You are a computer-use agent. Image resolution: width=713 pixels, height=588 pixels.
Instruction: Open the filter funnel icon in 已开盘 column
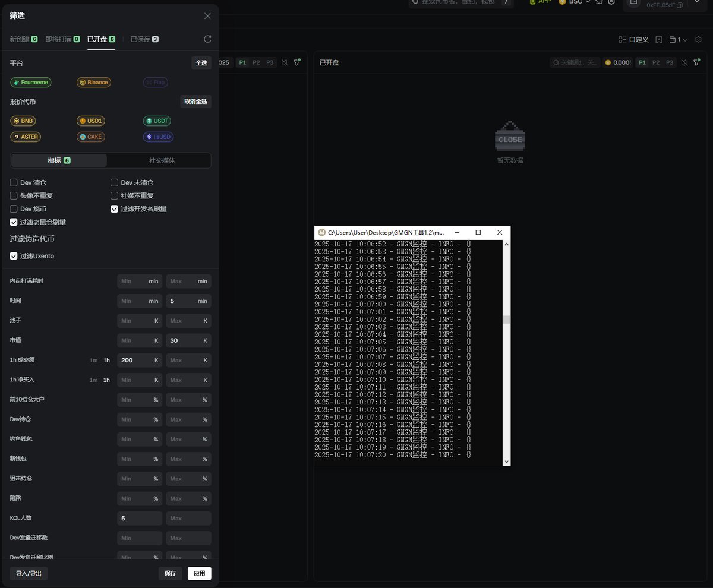[x=696, y=62]
